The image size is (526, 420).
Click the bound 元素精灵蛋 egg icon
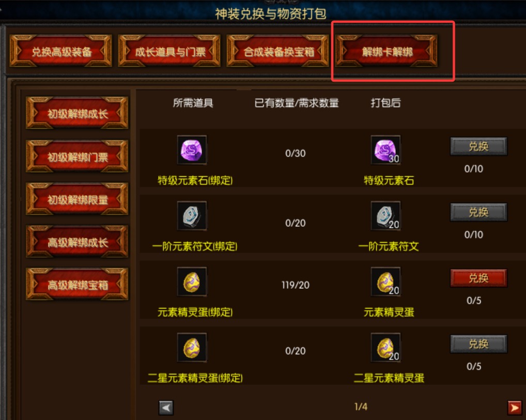tap(192, 282)
